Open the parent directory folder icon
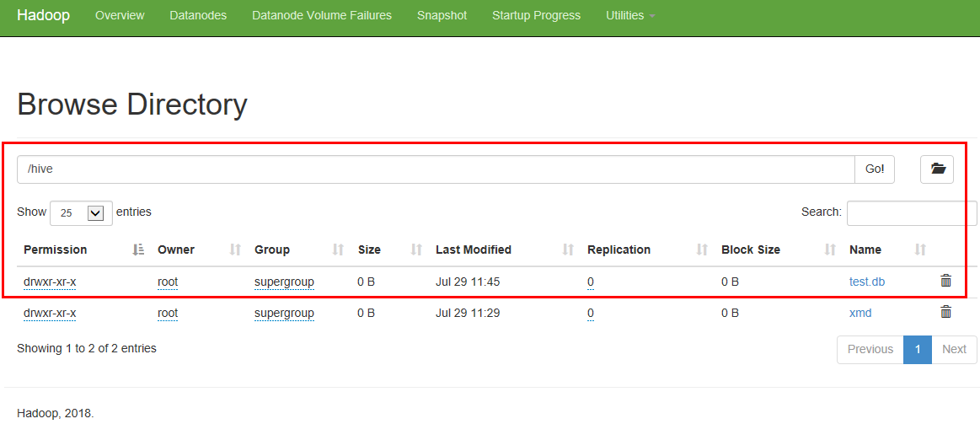The height and width of the screenshot is (424, 980). (937, 169)
